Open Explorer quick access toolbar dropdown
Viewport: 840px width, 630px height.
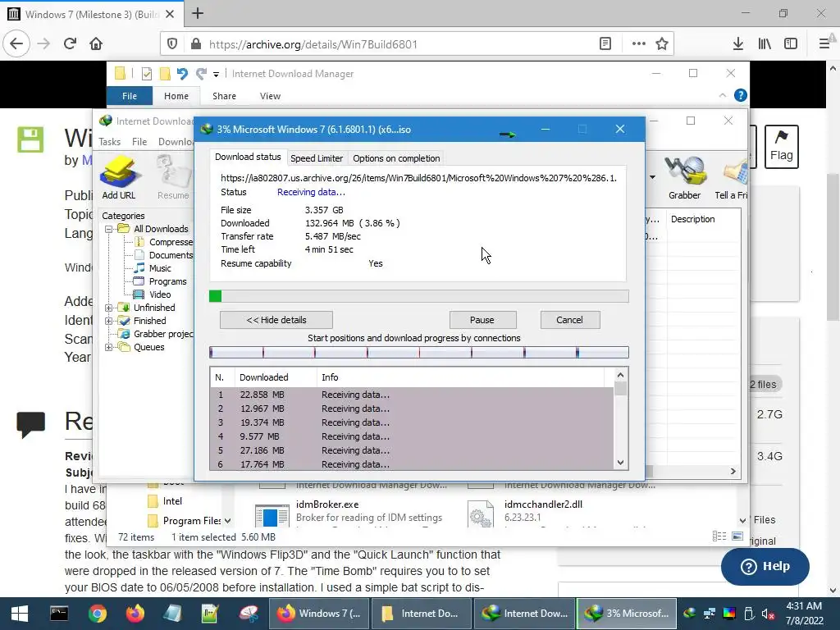[x=216, y=75]
